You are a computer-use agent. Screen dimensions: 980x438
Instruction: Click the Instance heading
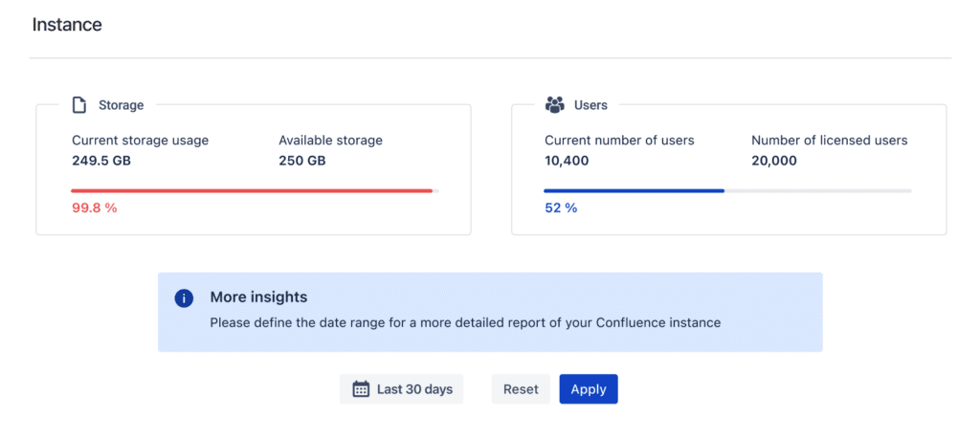(67, 25)
